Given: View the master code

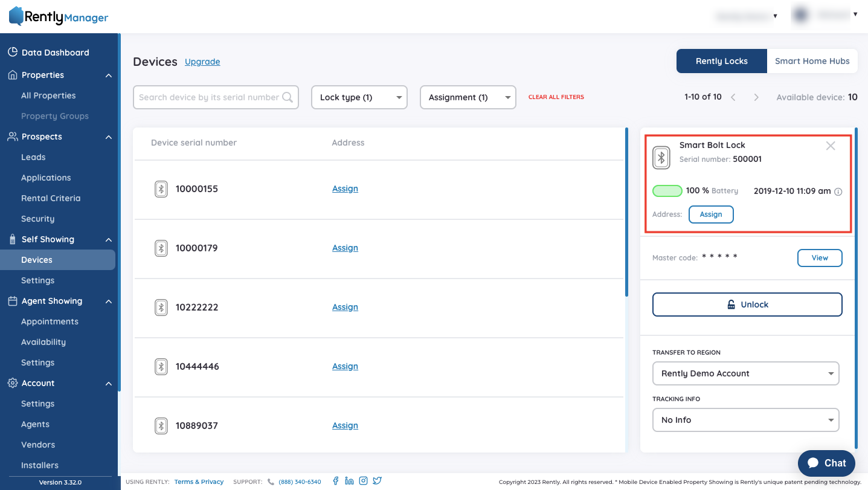Looking at the screenshot, I should 820,258.
